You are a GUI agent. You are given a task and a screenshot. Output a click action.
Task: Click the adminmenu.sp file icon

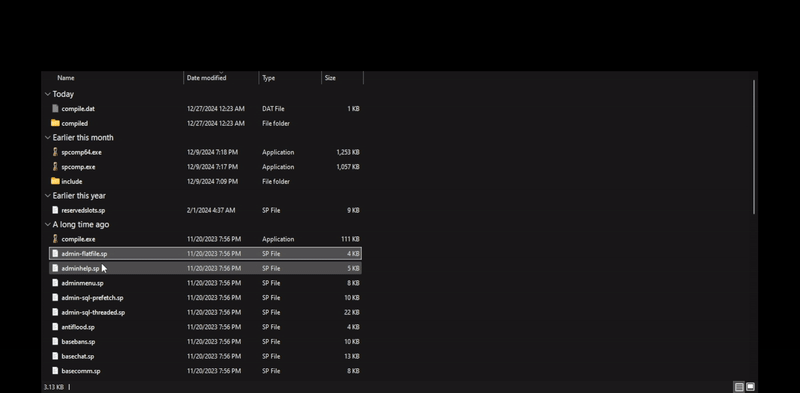[55, 283]
